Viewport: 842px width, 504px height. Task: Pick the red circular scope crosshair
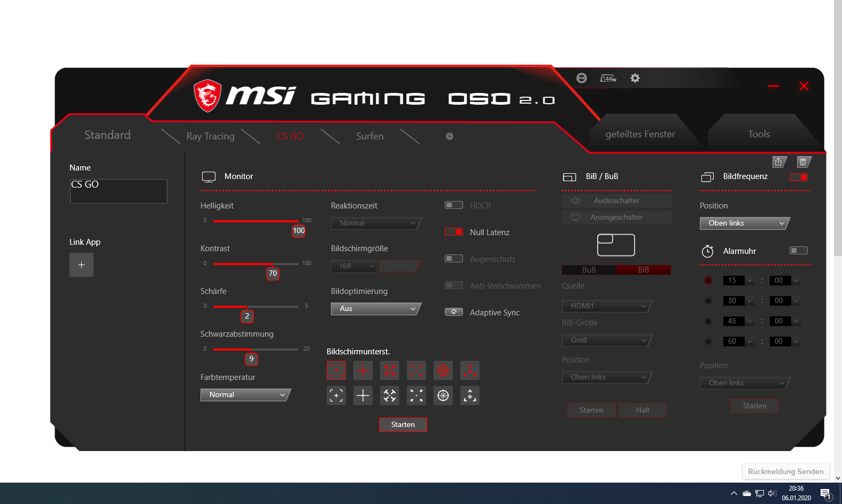[443, 370]
